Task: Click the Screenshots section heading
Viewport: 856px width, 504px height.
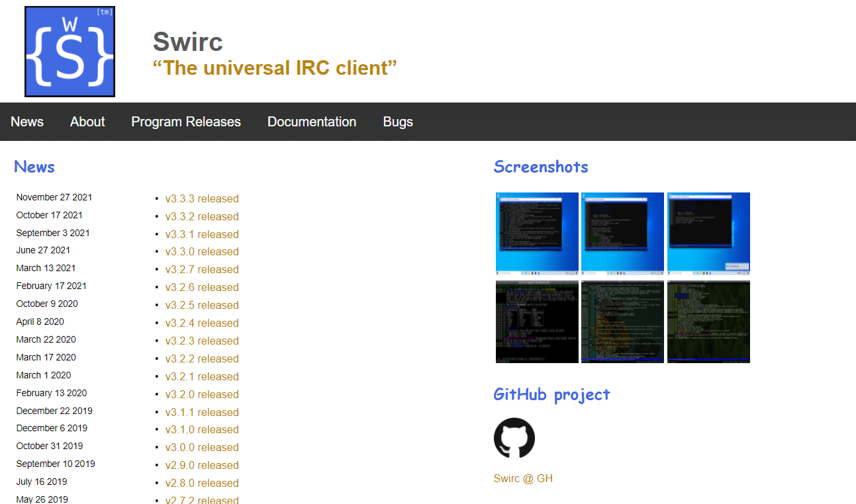Action: [x=541, y=167]
